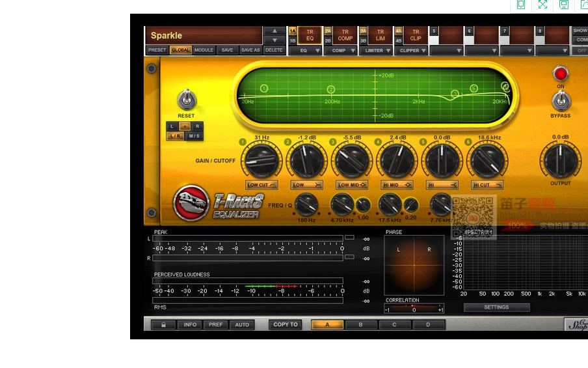Step to next preset with down arrow

pos(274,40)
